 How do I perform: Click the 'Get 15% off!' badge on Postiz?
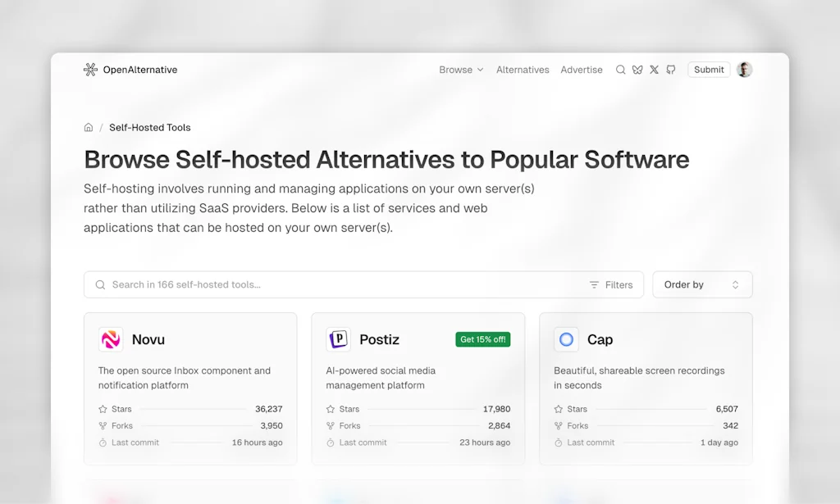point(482,338)
